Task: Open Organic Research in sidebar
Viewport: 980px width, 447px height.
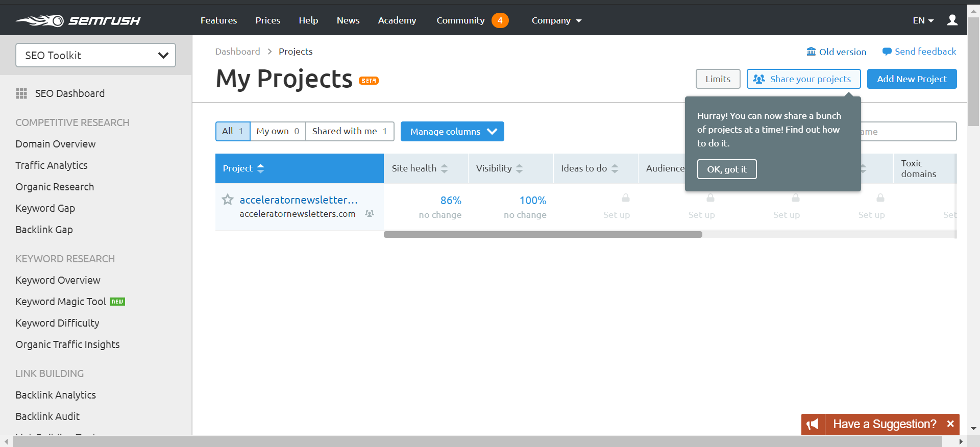Action: click(55, 187)
